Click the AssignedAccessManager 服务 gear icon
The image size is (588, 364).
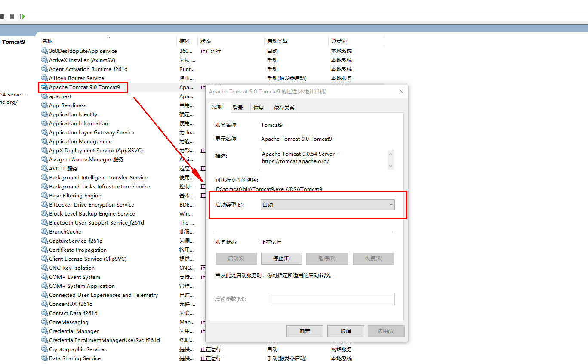point(45,159)
